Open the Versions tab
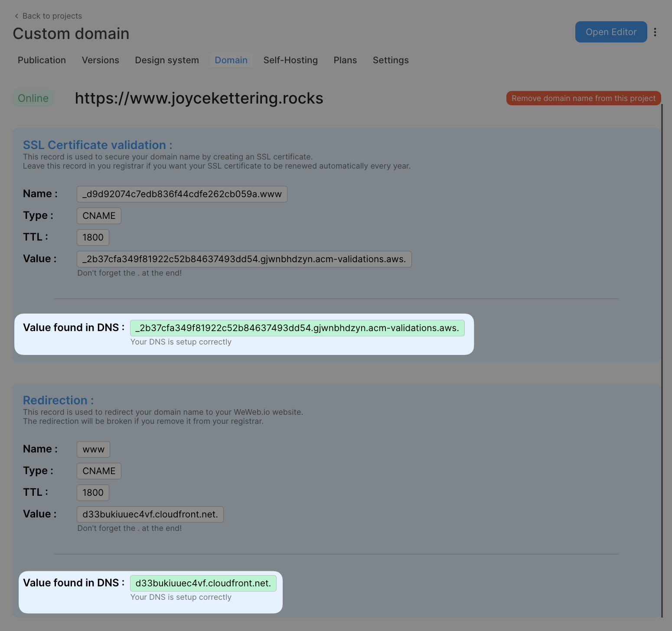Viewport: 672px width, 631px height. pos(100,60)
